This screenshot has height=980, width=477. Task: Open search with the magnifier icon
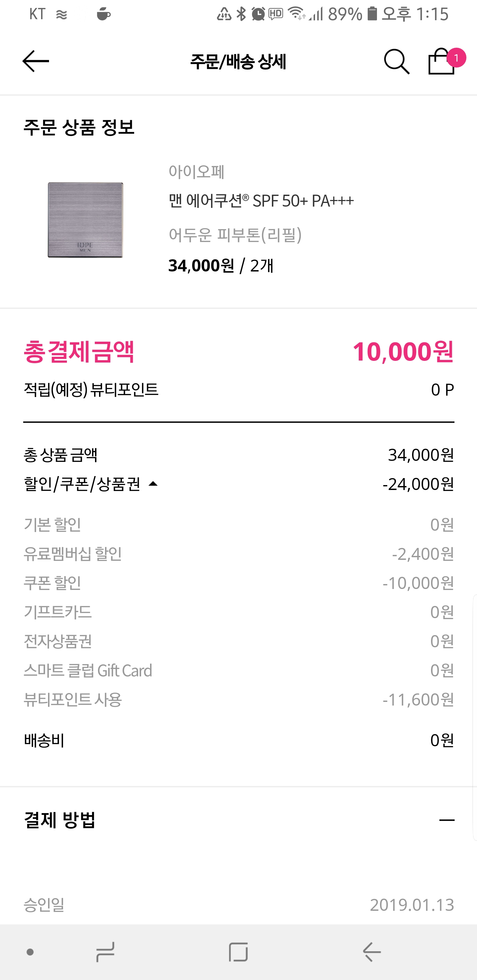(x=396, y=61)
